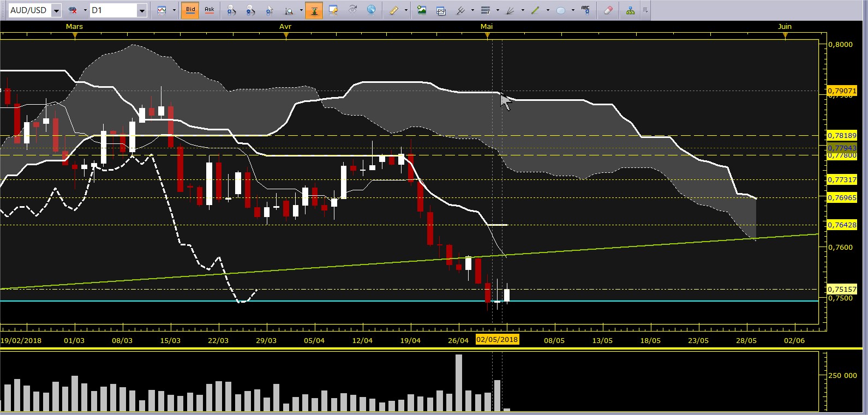Viewport: 868px width, 415px height.
Task: Open the toolbar overflow options menu
Action: [645, 10]
